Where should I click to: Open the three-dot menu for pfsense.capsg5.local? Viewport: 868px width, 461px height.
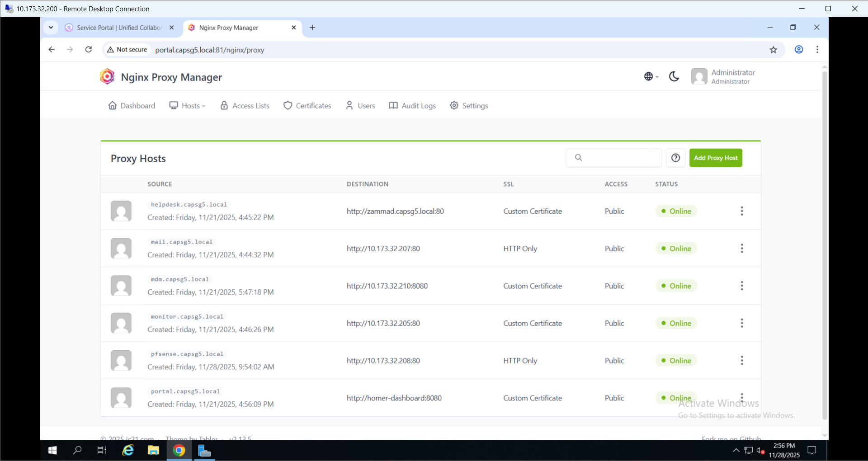coord(741,361)
